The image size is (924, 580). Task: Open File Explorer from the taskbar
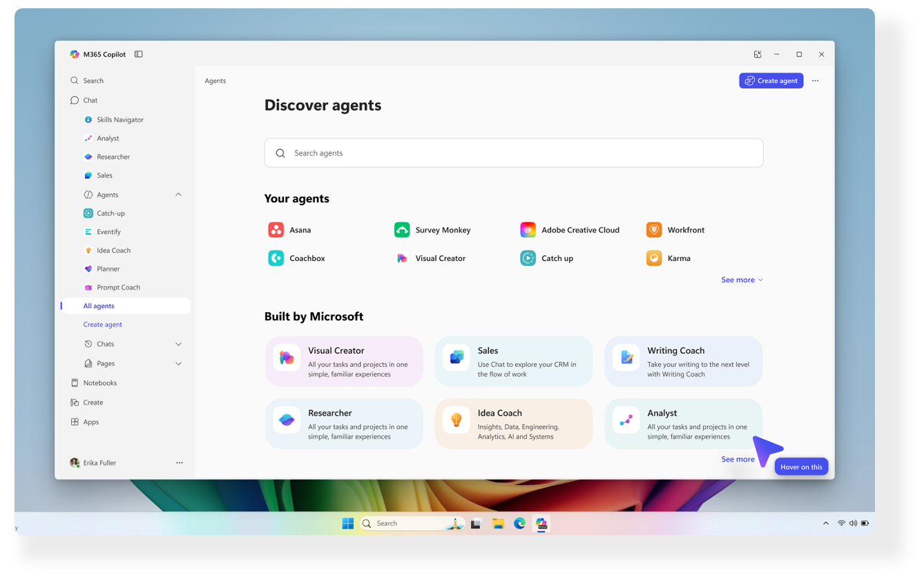point(498,524)
